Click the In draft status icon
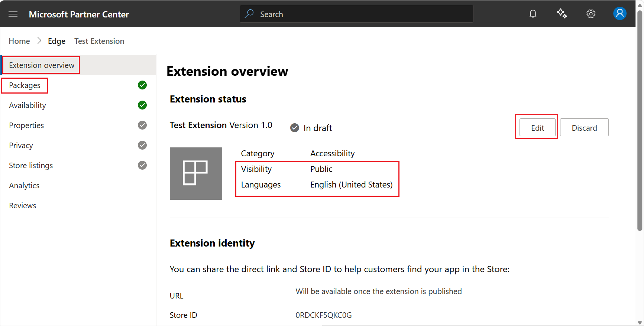644x326 pixels. [295, 128]
